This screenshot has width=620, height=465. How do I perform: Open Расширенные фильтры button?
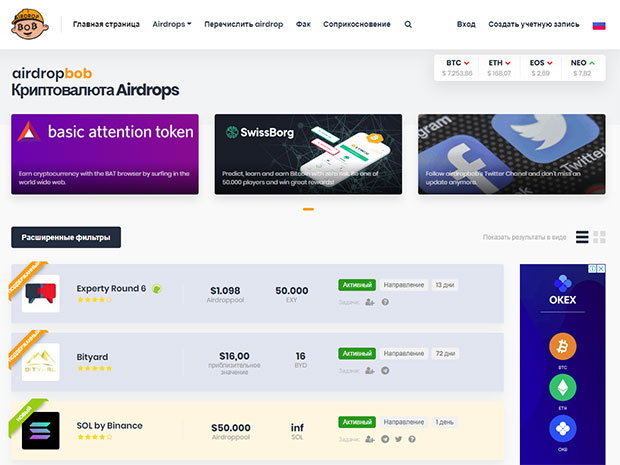pyautogui.click(x=66, y=237)
